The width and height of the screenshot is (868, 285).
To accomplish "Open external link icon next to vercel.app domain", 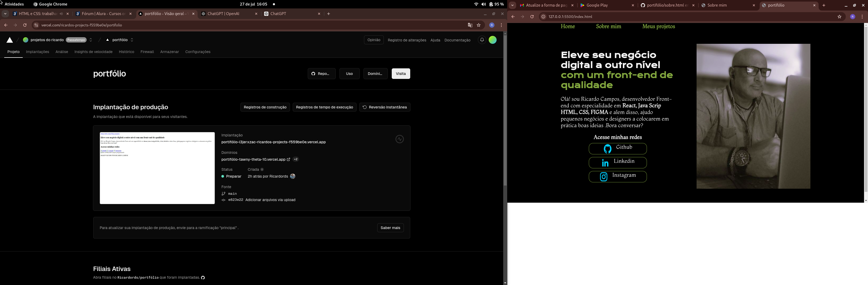I will [288, 159].
